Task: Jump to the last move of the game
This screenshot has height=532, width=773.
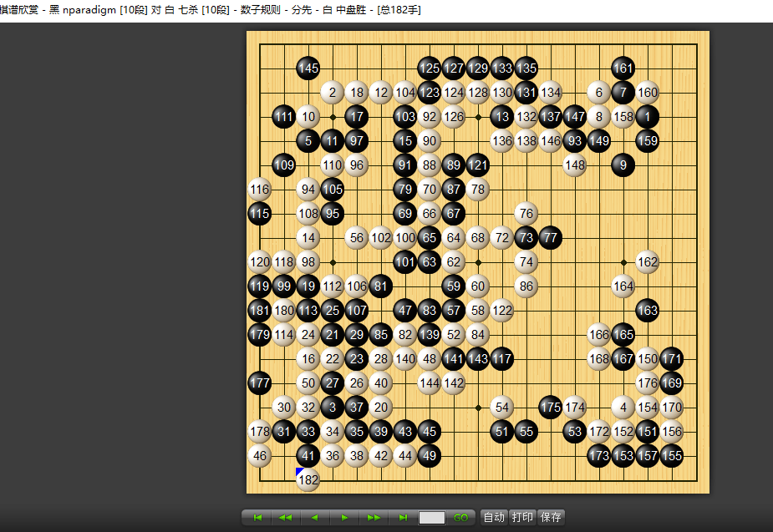Action: click(403, 518)
